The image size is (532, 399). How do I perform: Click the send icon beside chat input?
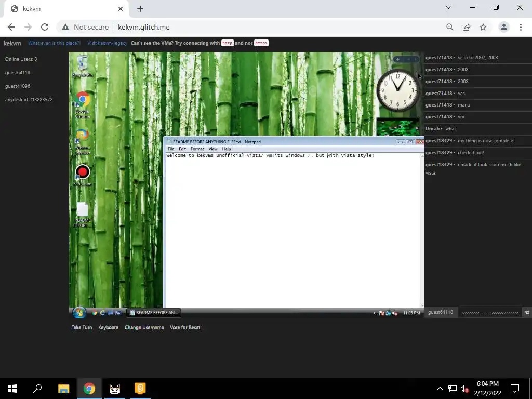(x=527, y=312)
